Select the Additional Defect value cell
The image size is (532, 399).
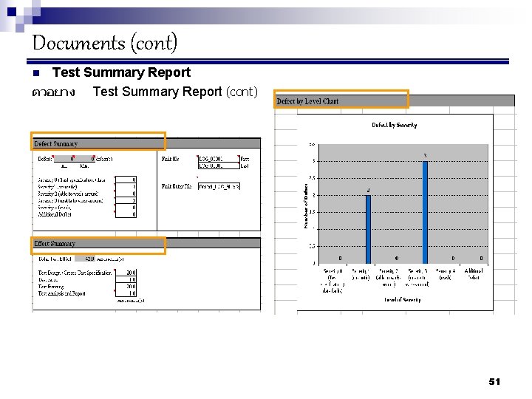[x=126, y=214]
